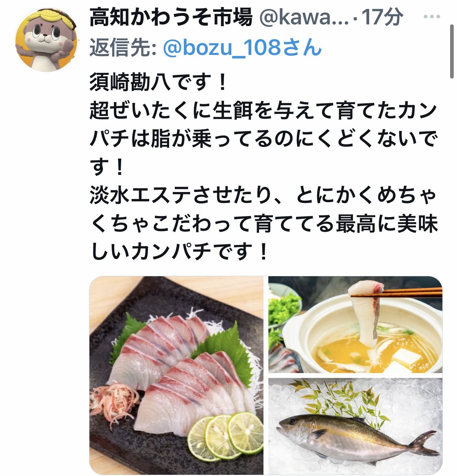Open the 高知かわうそ市場 display name
This screenshot has width=457, height=476.
point(171,17)
